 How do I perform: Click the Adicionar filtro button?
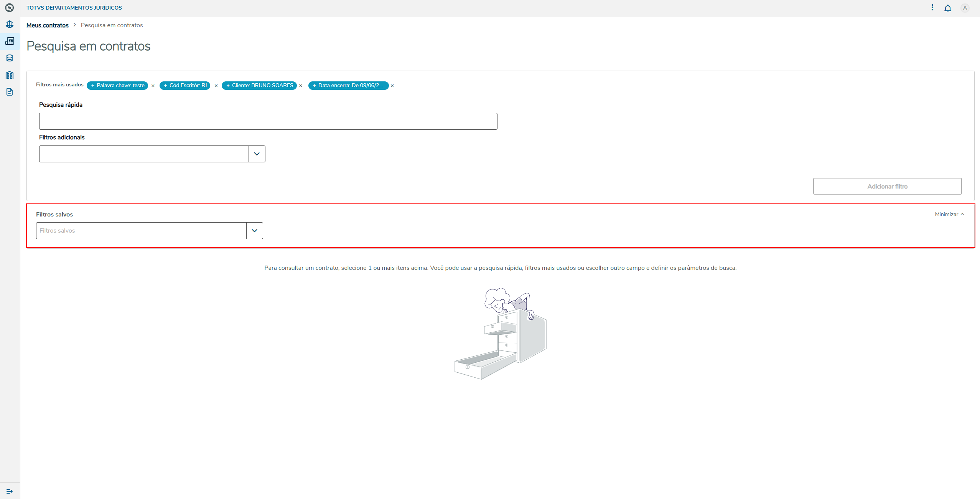pyautogui.click(x=887, y=186)
